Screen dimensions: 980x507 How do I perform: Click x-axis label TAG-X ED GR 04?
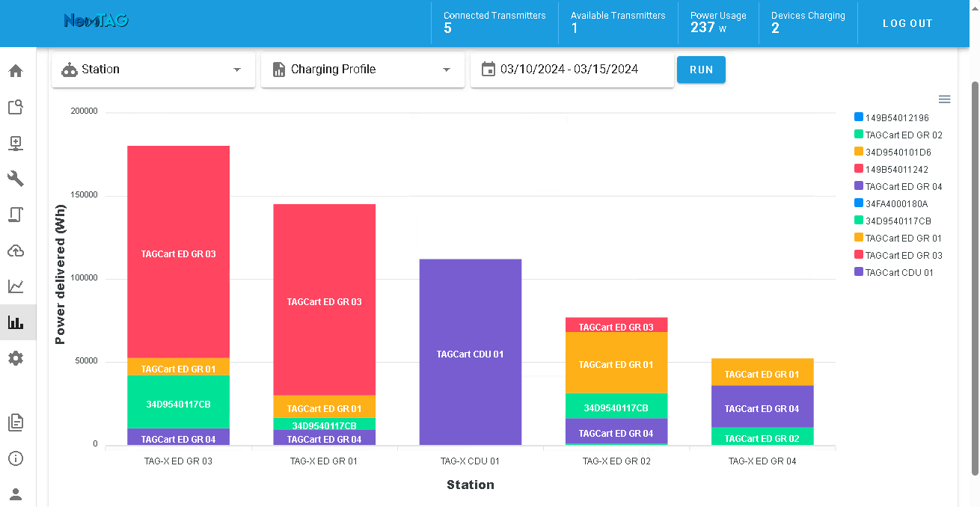pos(762,461)
